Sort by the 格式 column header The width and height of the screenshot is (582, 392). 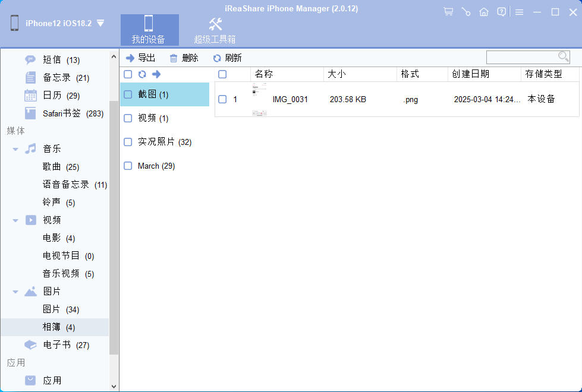coord(423,74)
